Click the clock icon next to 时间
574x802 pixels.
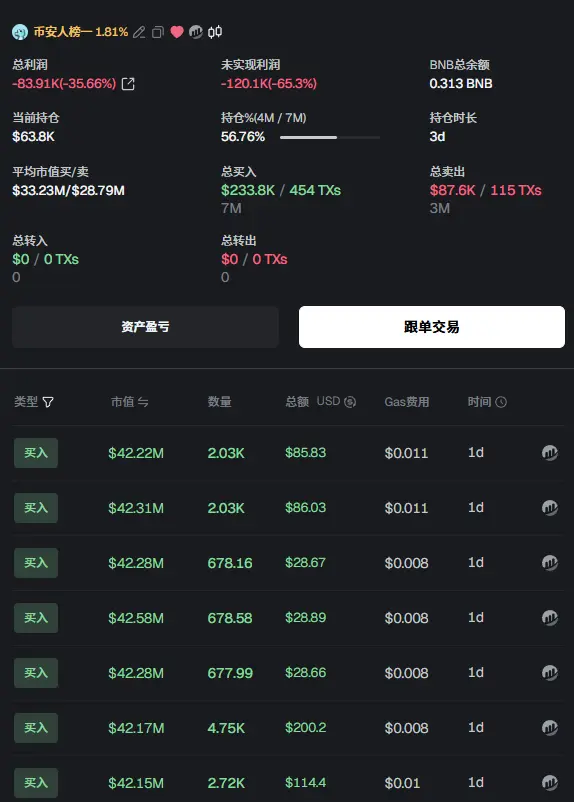point(501,402)
